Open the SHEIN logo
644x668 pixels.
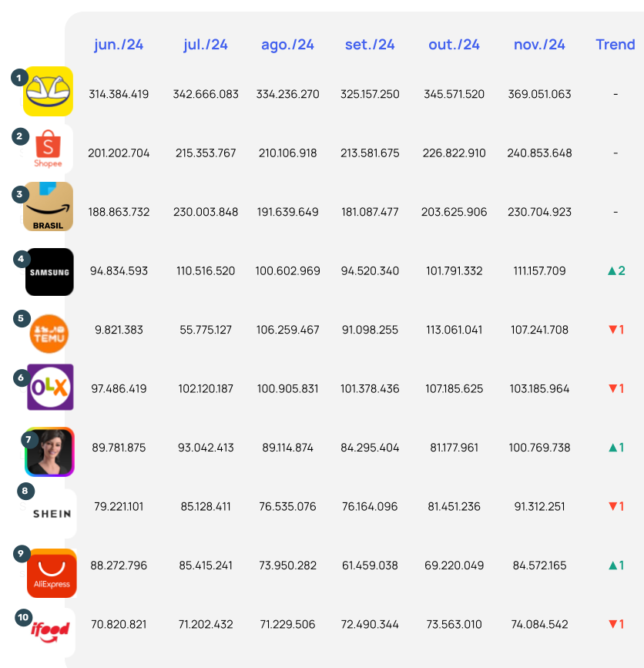pyautogui.click(x=52, y=514)
